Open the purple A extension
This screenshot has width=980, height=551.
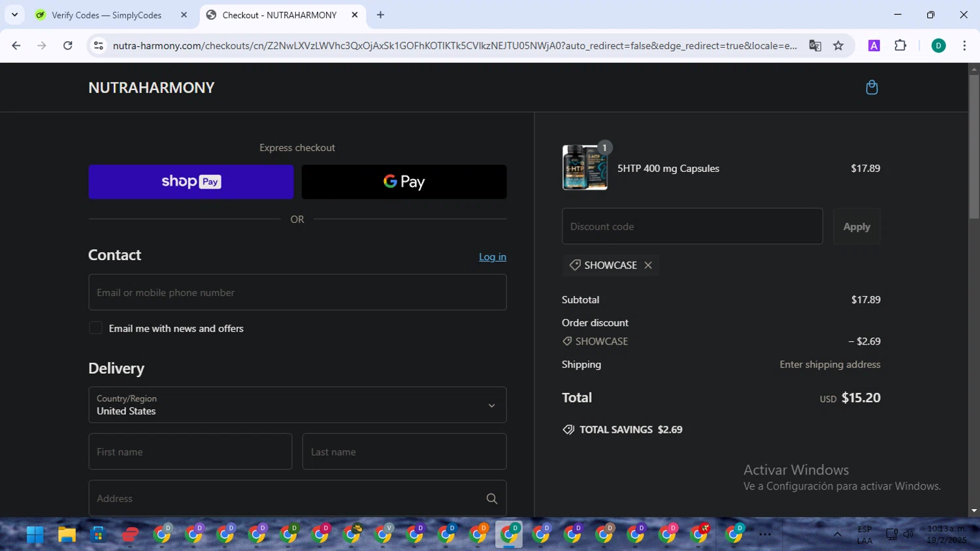[874, 46]
